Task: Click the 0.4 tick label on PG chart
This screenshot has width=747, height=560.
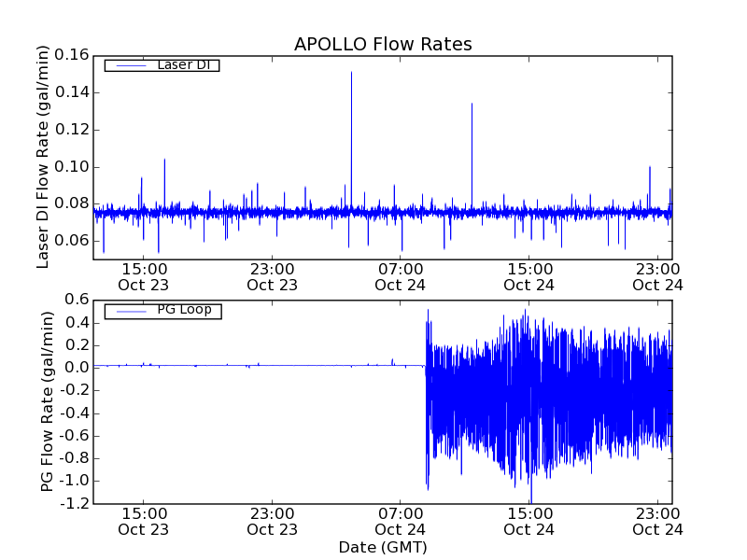Action: tap(78, 323)
